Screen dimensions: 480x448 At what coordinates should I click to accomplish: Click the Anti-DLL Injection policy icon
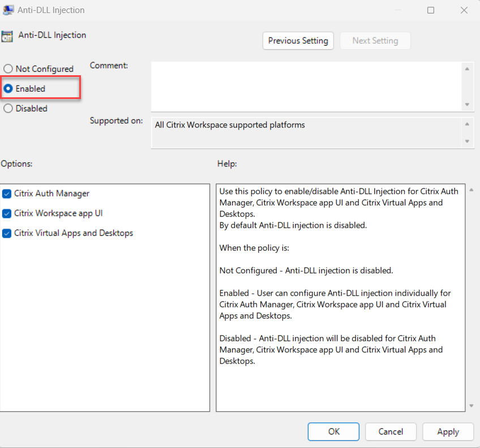7,36
